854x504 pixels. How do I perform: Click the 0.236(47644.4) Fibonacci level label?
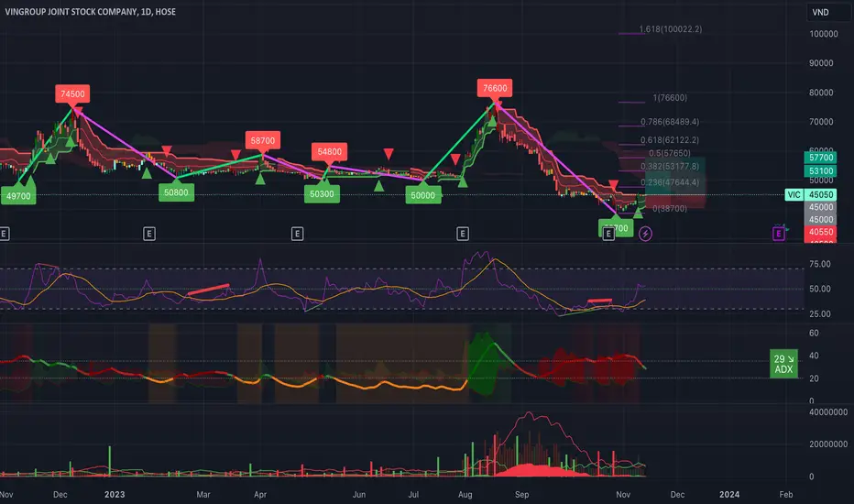tap(670, 182)
